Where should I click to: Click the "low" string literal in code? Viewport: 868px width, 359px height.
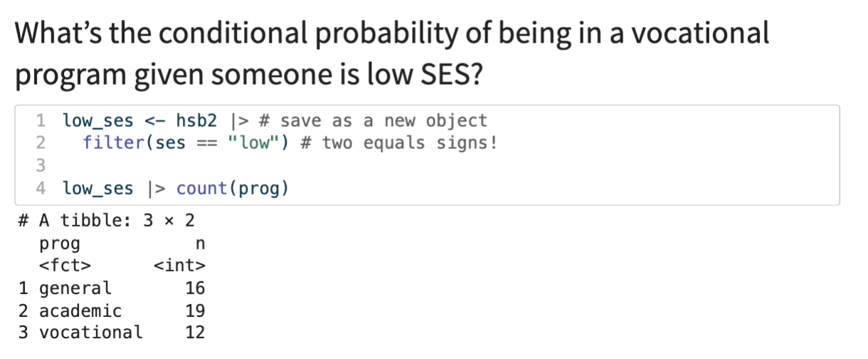click(x=256, y=143)
